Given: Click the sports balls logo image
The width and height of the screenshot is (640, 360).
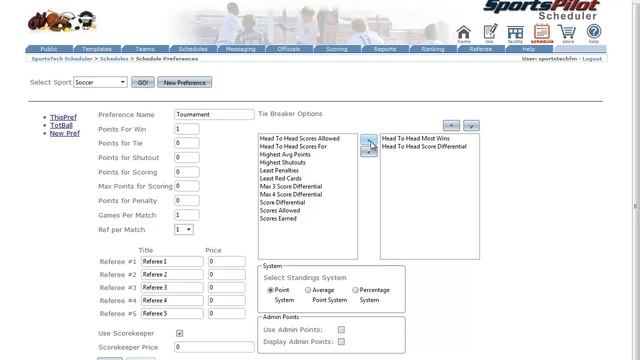Looking at the screenshot, I should [x=62, y=20].
